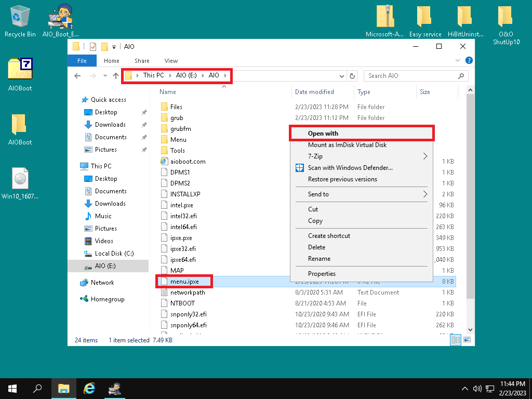Image resolution: width=532 pixels, height=399 pixels.
Task: Select Properties in the context menu
Action: (x=322, y=274)
